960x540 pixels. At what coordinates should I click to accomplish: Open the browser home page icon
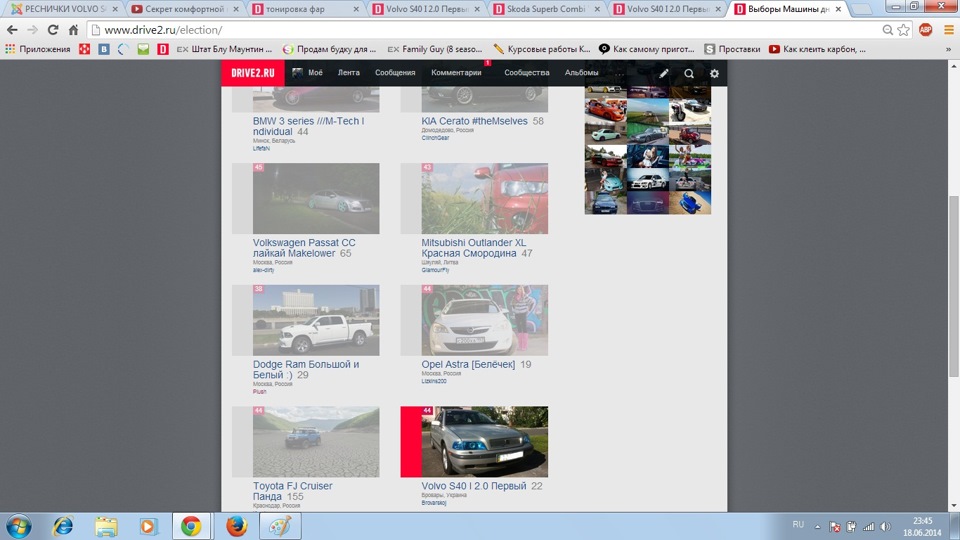tap(73, 29)
